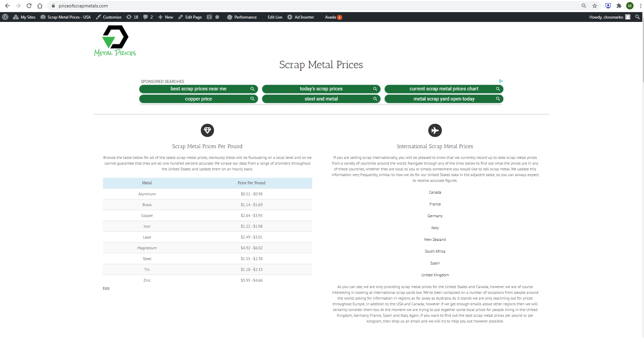Go back with the browser back arrow
Viewport: 644px width, 338px height.
pyautogui.click(x=7, y=6)
